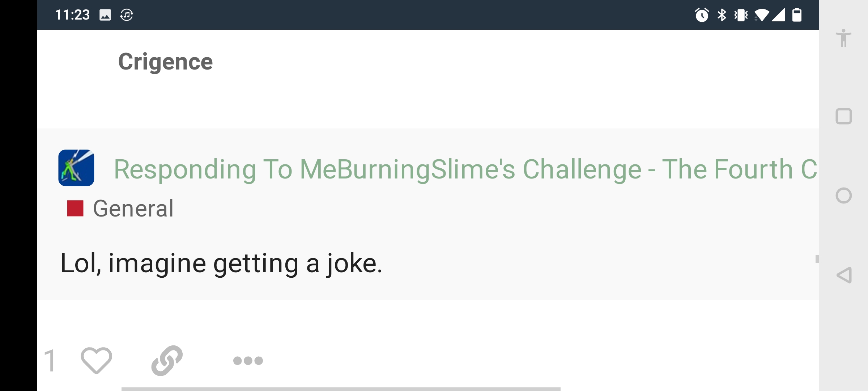
Task: View Crigence's user profile
Action: [166, 62]
